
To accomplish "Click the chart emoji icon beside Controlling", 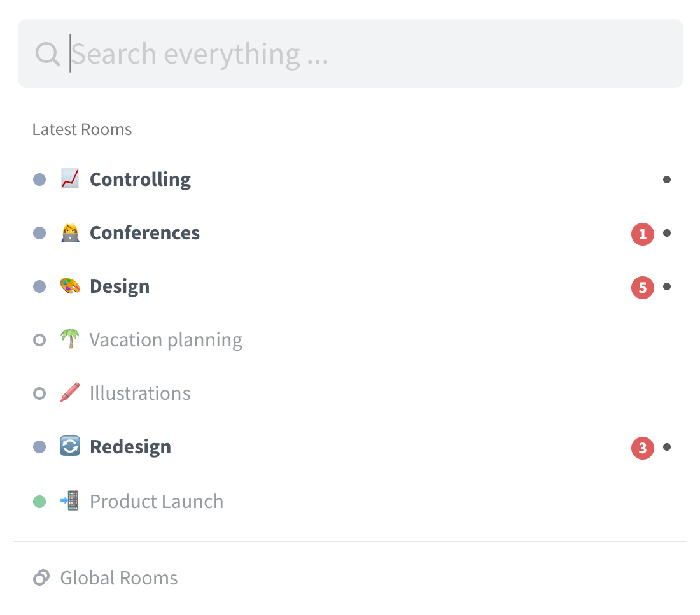I will tap(70, 179).
